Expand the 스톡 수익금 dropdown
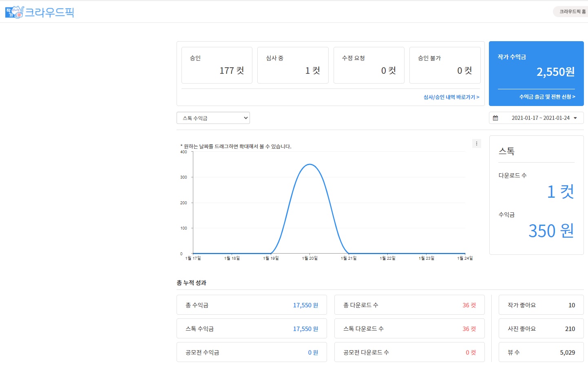This screenshot has height=371, width=588. pyautogui.click(x=213, y=118)
